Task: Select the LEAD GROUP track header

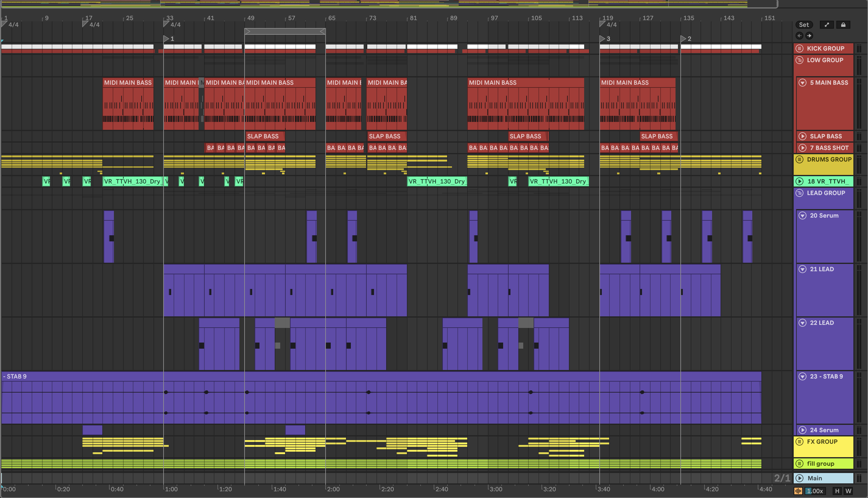Action: click(826, 193)
